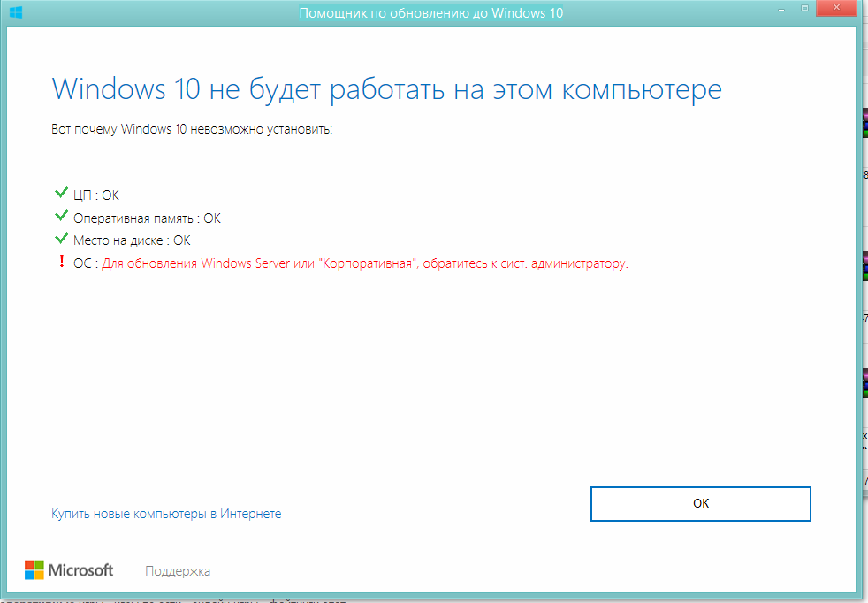This screenshot has height=603, width=868.
Task: Maximize the upgrade assistant window
Action: pyautogui.click(x=804, y=8)
